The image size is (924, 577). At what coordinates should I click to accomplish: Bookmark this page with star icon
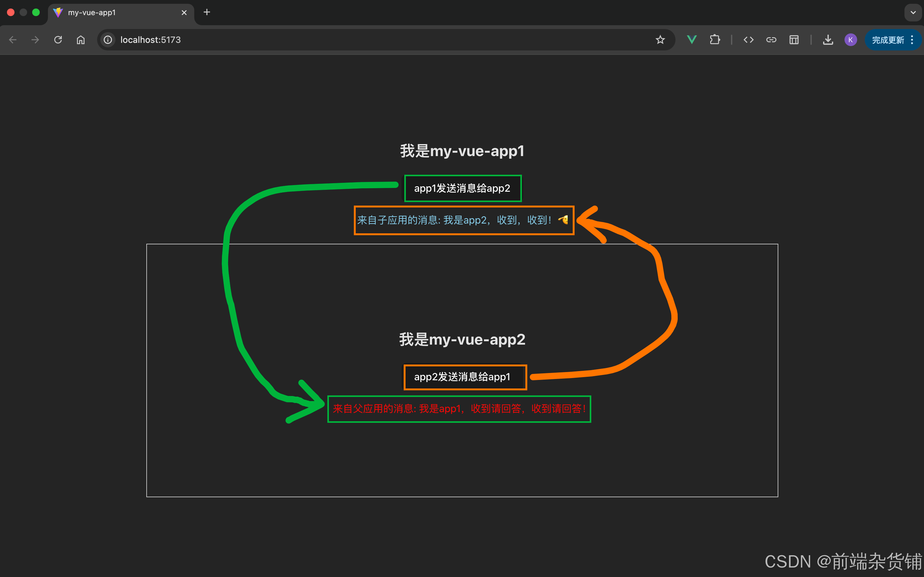click(660, 40)
